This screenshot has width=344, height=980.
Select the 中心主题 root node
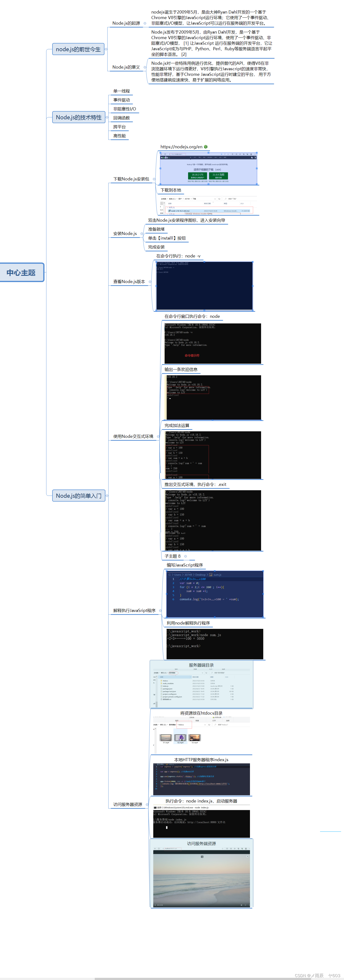pos(21,272)
